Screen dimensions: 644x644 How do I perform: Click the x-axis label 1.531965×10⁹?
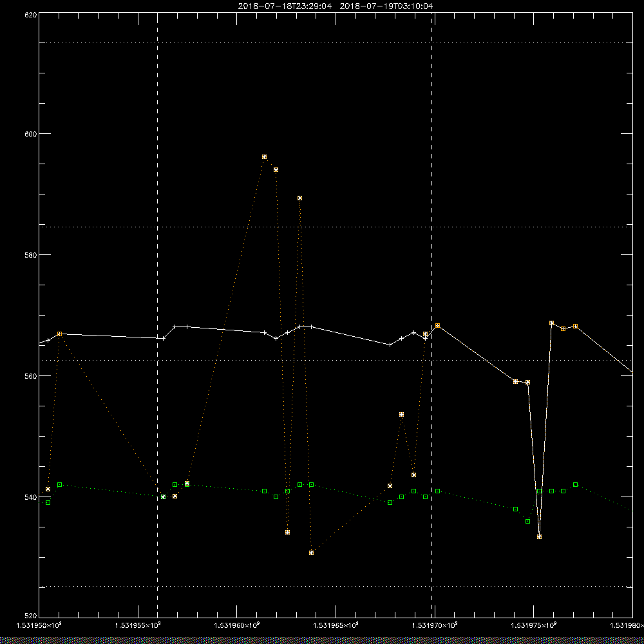[336, 625]
